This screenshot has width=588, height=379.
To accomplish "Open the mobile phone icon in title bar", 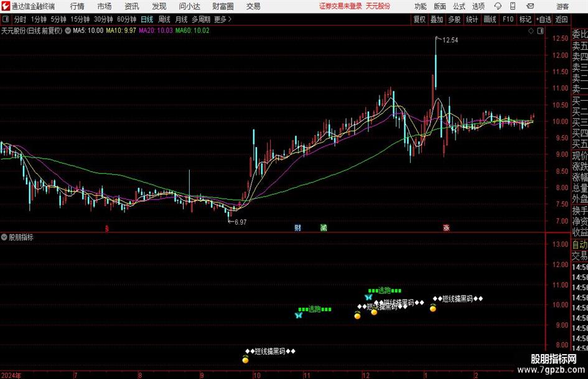I will coord(513,6).
